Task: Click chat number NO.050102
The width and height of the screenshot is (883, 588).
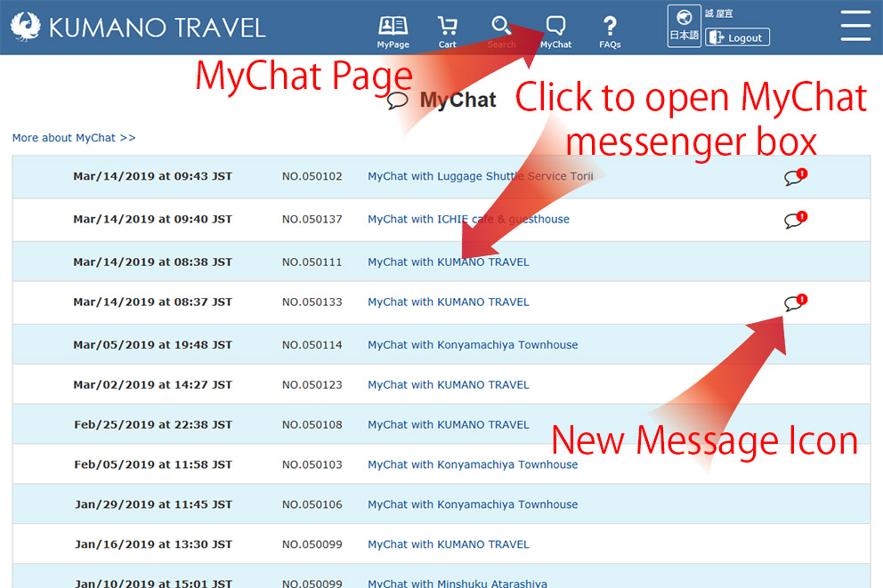Action: pyautogui.click(x=312, y=176)
